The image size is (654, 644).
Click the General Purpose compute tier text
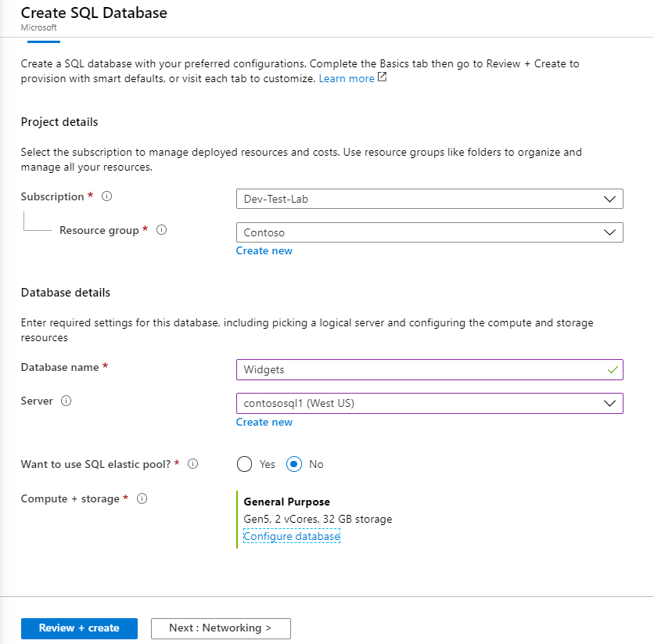coord(287,502)
